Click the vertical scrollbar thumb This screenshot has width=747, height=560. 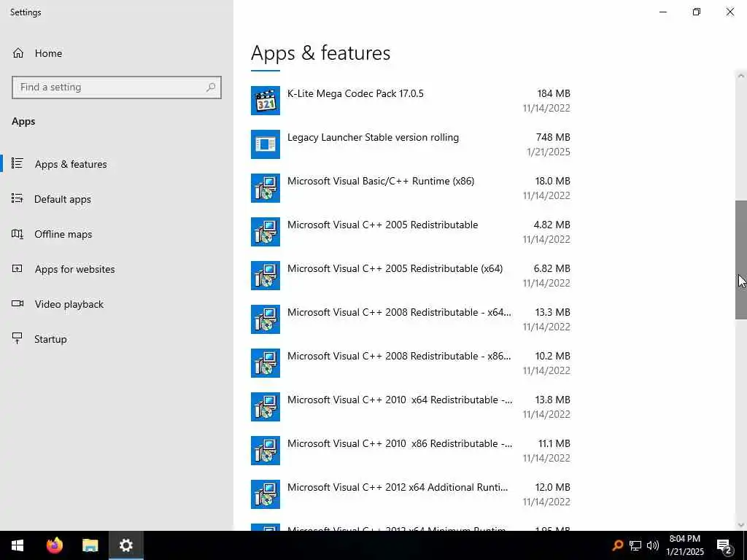point(741,260)
